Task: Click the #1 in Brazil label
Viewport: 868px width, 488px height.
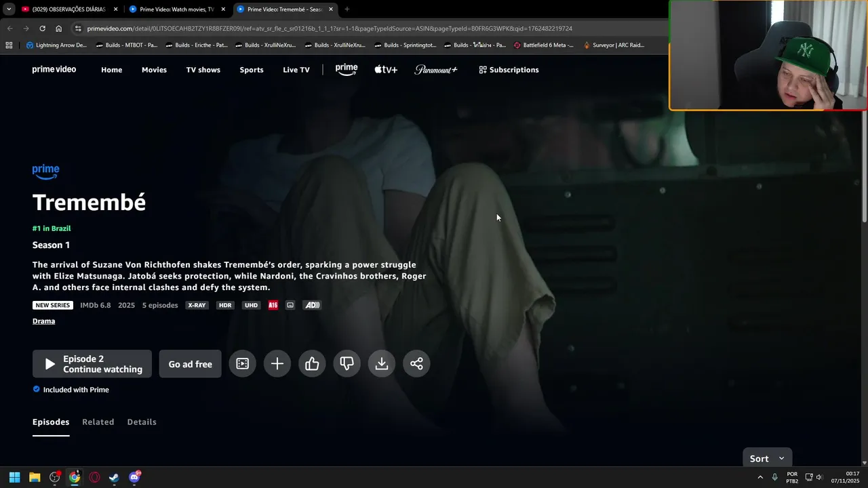Action: 52,228
